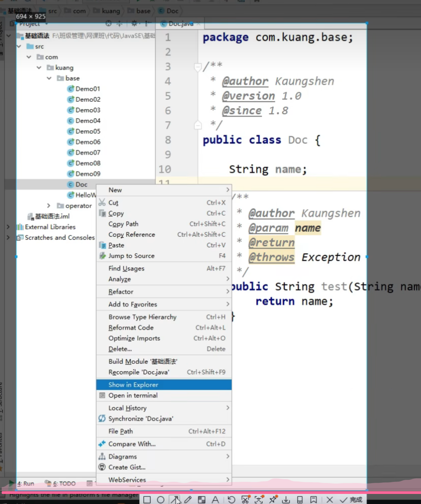Screen dimensions: 421x504
Task: Select the arrow annotation tool
Action: [x=175, y=500]
